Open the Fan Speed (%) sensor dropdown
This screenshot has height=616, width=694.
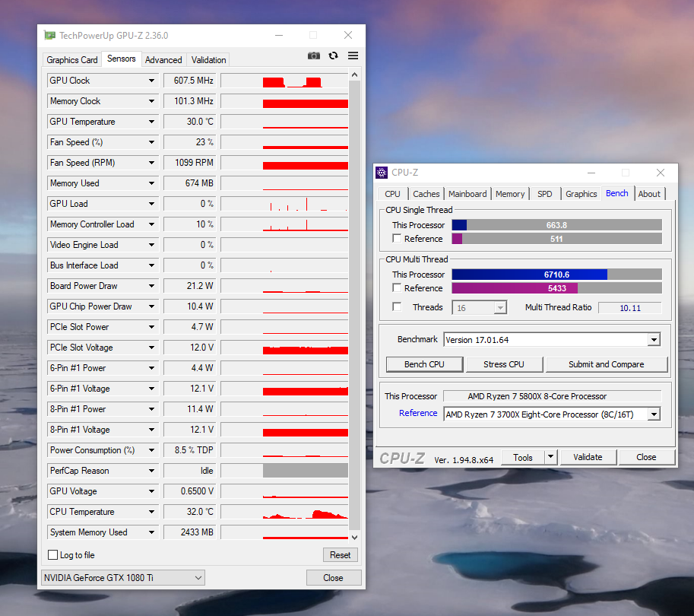[151, 142]
